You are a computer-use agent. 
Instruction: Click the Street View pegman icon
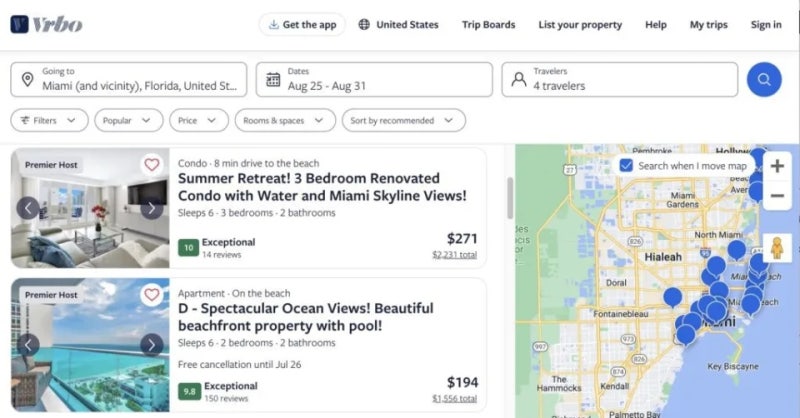pos(777,248)
